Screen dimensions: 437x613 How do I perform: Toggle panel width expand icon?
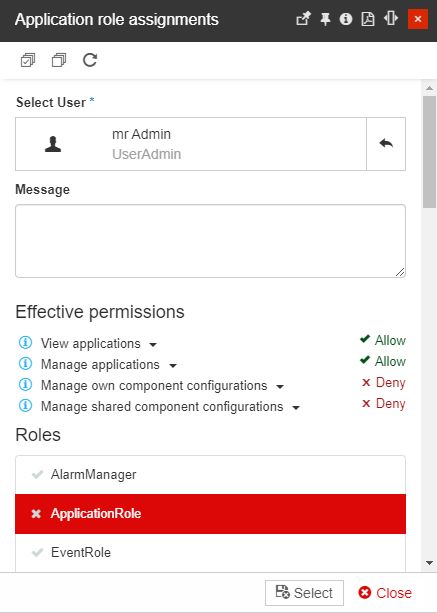point(390,18)
